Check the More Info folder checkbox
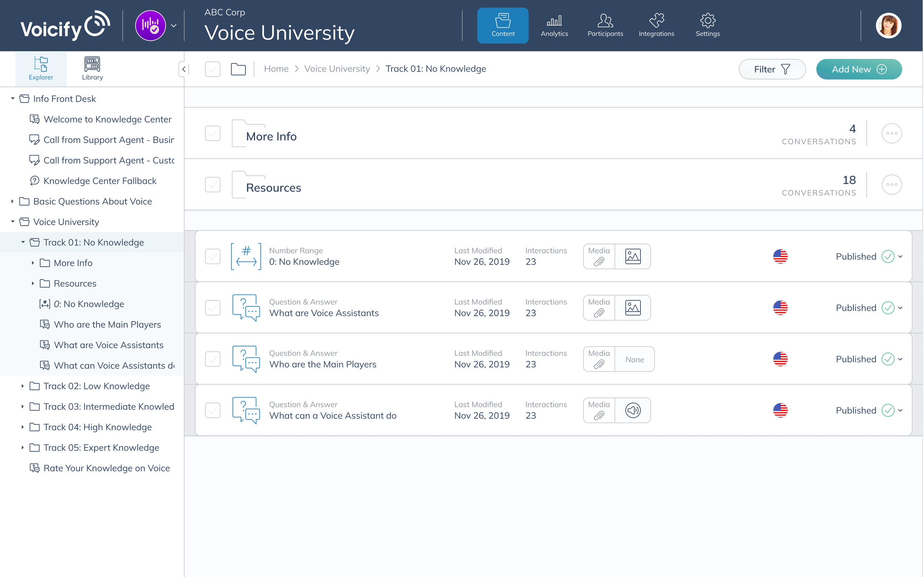This screenshot has width=924, height=577. [x=213, y=133]
